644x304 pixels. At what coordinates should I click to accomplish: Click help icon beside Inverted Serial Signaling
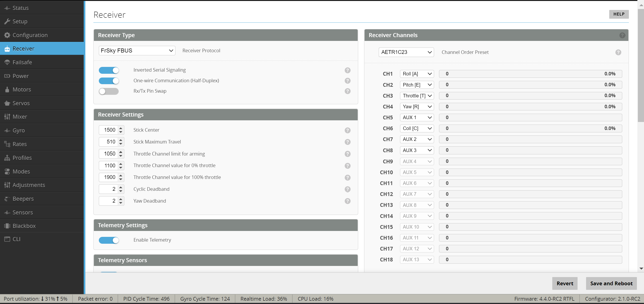coord(347,70)
